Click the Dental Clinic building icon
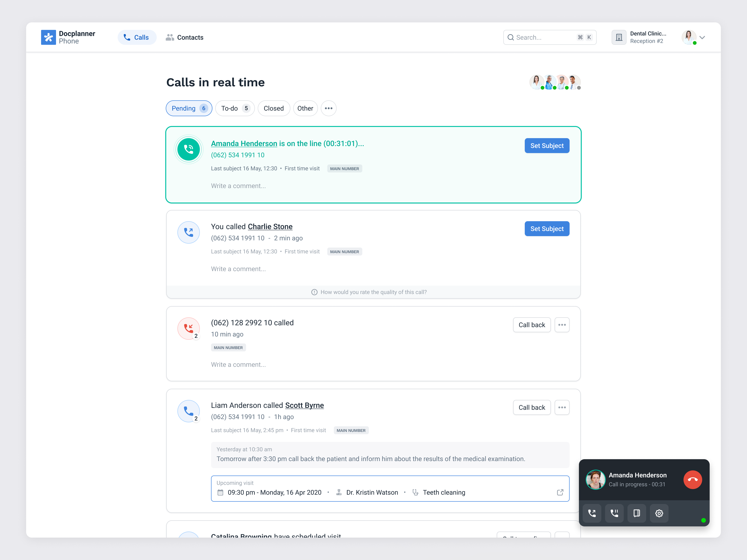The width and height of the screenshot is (747, 560). pyautogui.click(x=619, y=37)
